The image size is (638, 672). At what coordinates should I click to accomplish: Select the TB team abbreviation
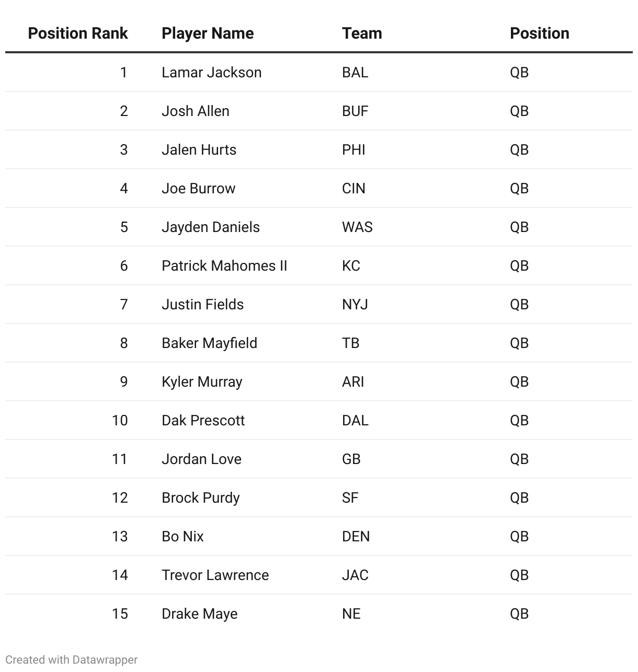click(350, 343)
